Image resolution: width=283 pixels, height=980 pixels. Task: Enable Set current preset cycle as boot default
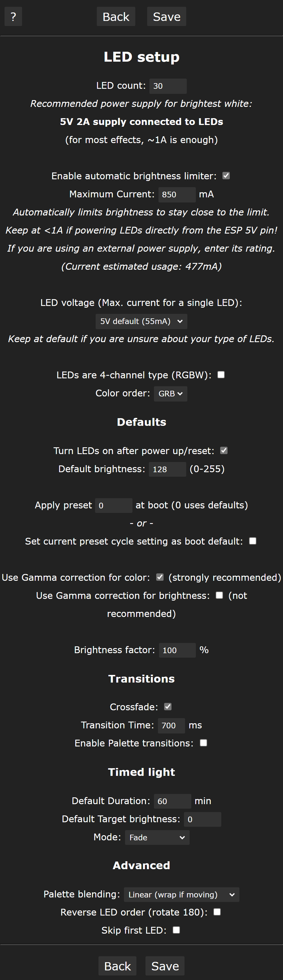point(252,541)
